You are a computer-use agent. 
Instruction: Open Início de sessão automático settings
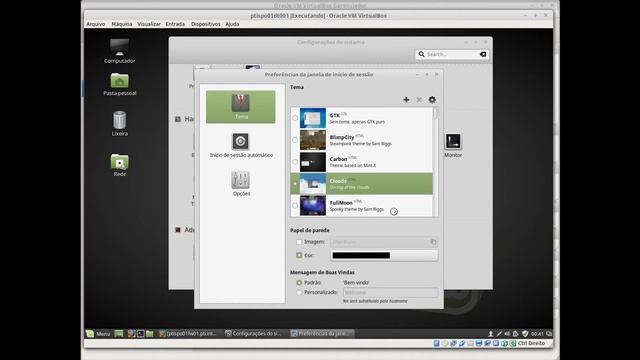coord(241,145)
